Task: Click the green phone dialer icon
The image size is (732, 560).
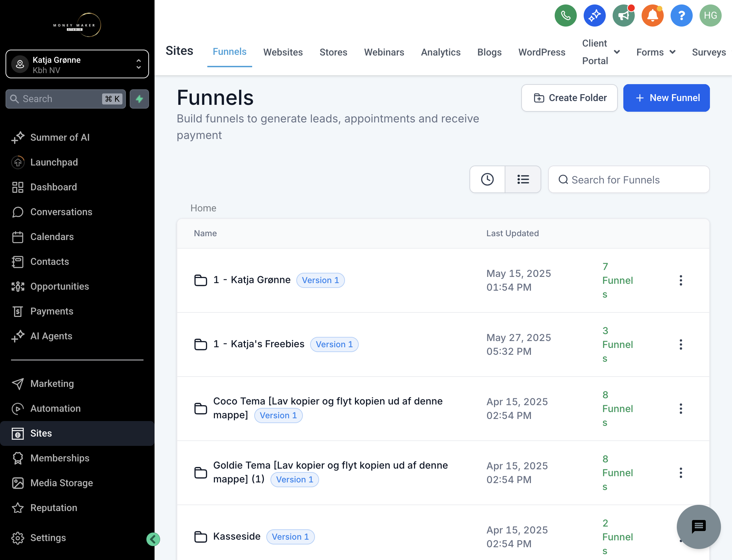Action: click(565, 16)
